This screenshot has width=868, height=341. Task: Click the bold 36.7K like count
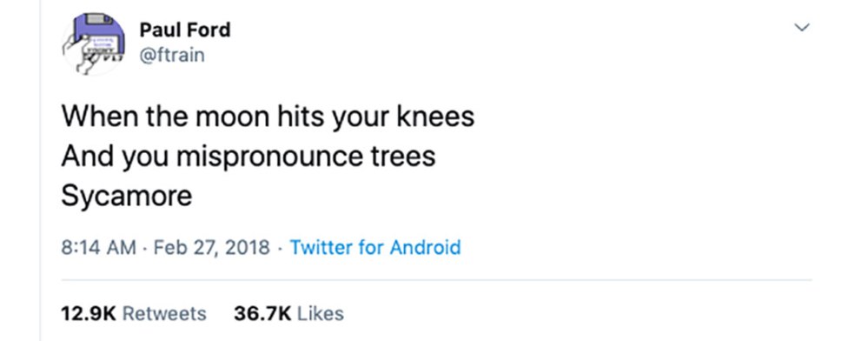262,313
